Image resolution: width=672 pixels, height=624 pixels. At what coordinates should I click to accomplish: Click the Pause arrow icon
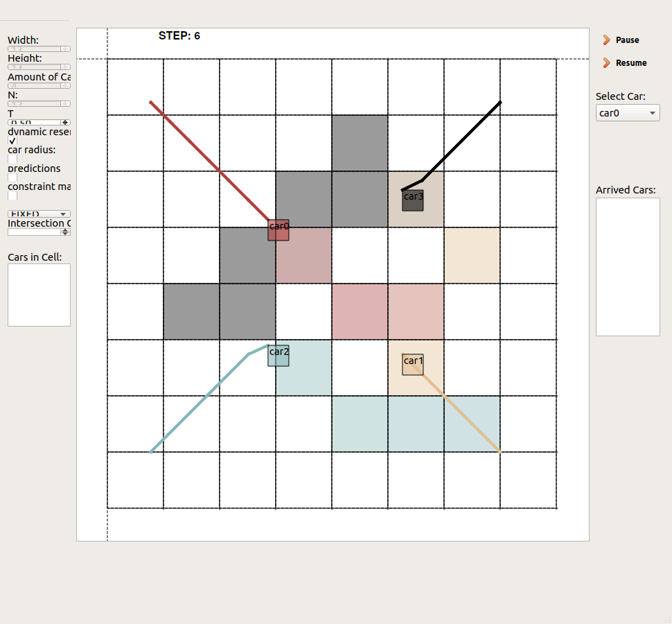click(606, 40)
